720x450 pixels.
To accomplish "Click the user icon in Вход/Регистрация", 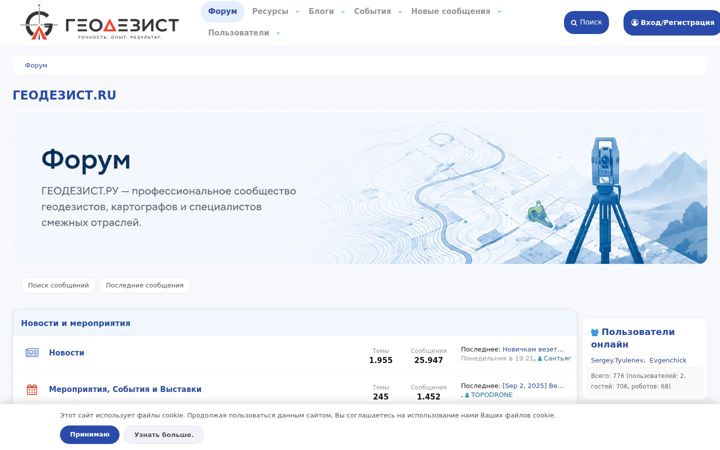I will 635,22.
